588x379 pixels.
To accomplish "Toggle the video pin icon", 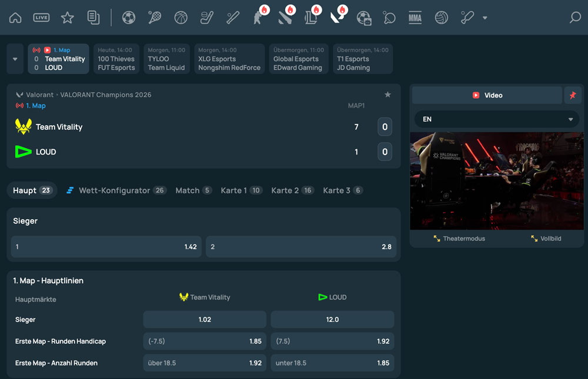I will click(x=573, y=95).
